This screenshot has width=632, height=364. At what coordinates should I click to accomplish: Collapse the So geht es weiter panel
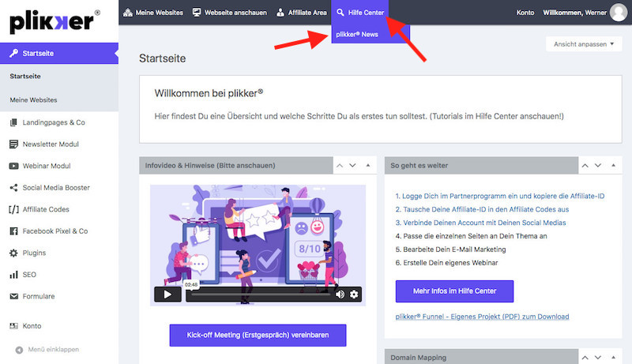pos(612,166)
